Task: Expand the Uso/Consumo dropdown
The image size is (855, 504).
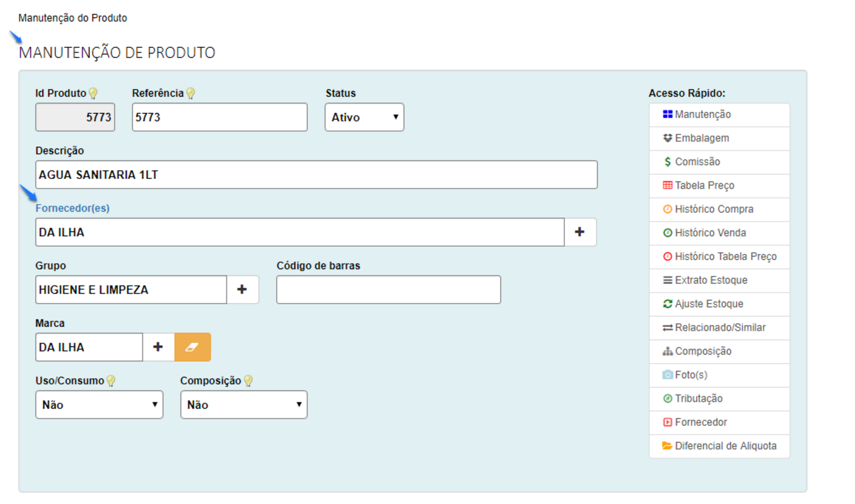Action: click(x=99, y=405)
